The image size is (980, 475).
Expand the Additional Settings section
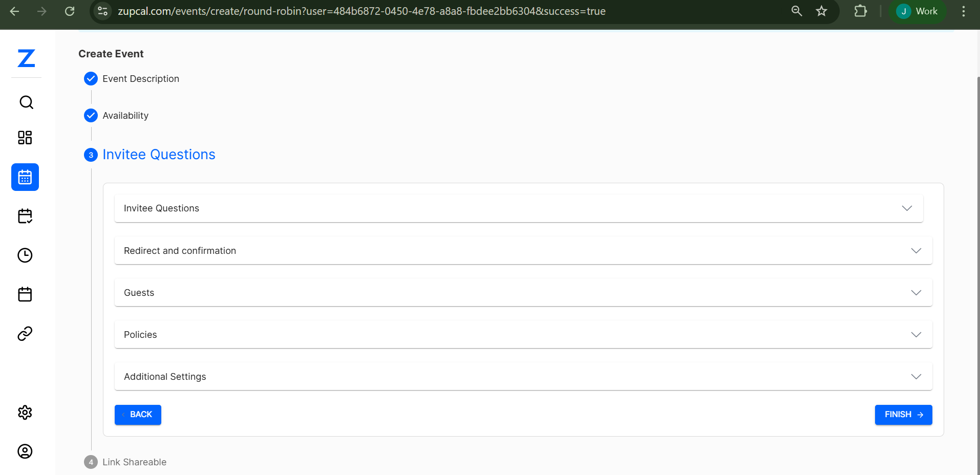point(522,377)
